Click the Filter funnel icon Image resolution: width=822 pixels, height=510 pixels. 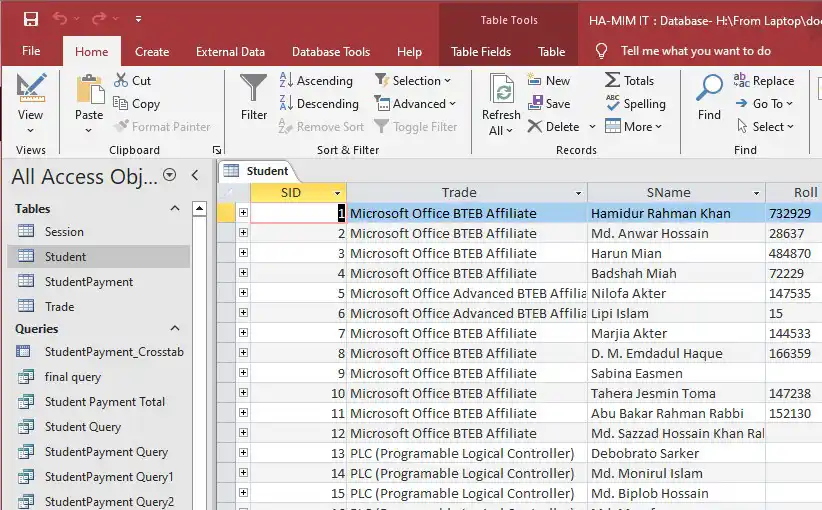pos(254,88)
